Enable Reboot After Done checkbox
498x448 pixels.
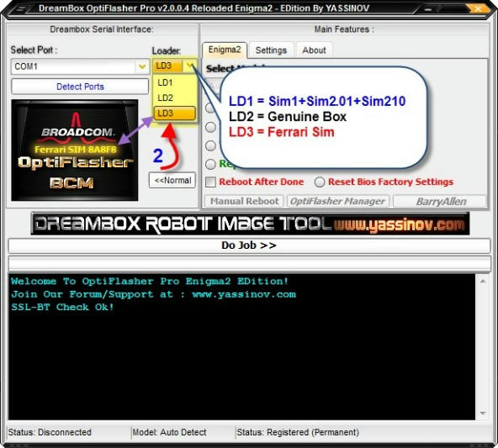tap(210, 182)
